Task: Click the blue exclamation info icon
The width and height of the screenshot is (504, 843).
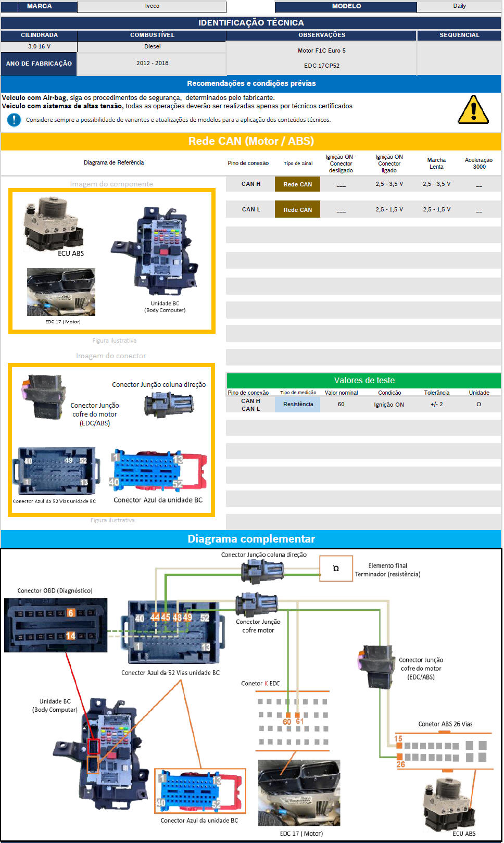Action: (14, 120)
